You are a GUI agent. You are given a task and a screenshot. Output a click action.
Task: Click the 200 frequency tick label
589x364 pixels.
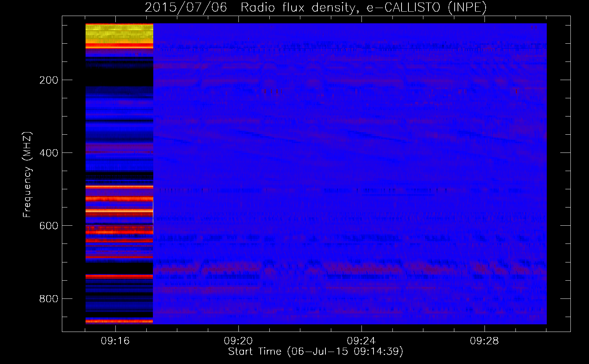[49, 80]
